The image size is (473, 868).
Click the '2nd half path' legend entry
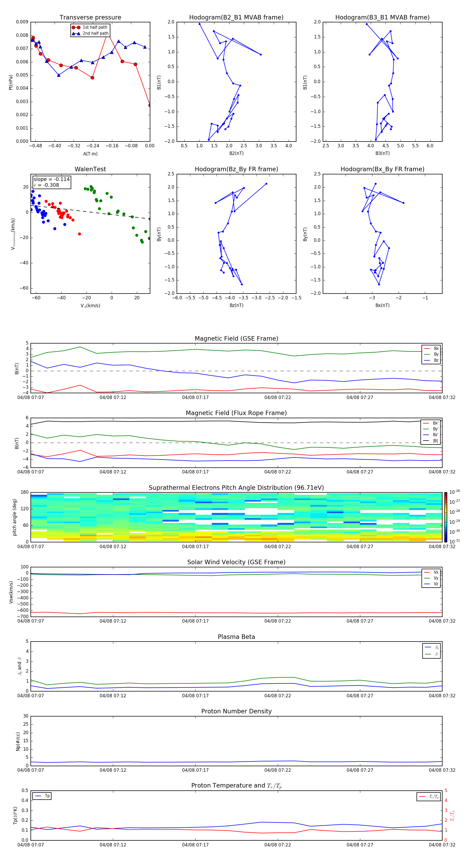tap(90, 33)
